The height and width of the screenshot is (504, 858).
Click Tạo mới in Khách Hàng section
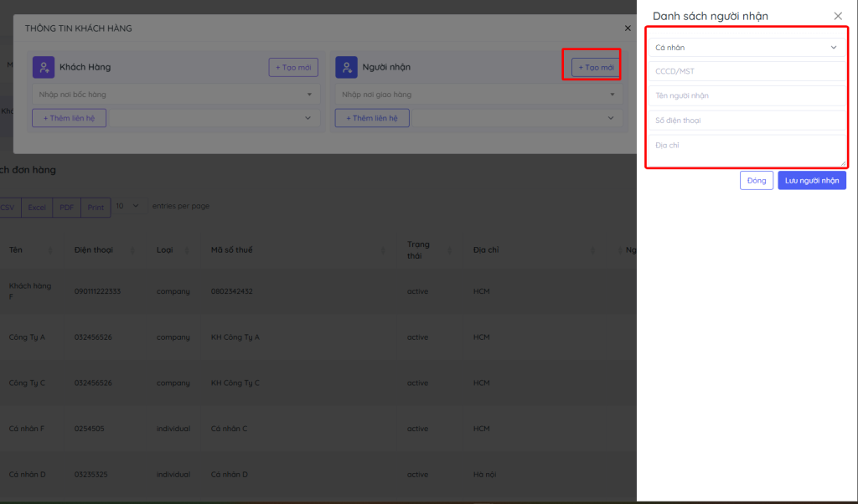pos(292,67)
